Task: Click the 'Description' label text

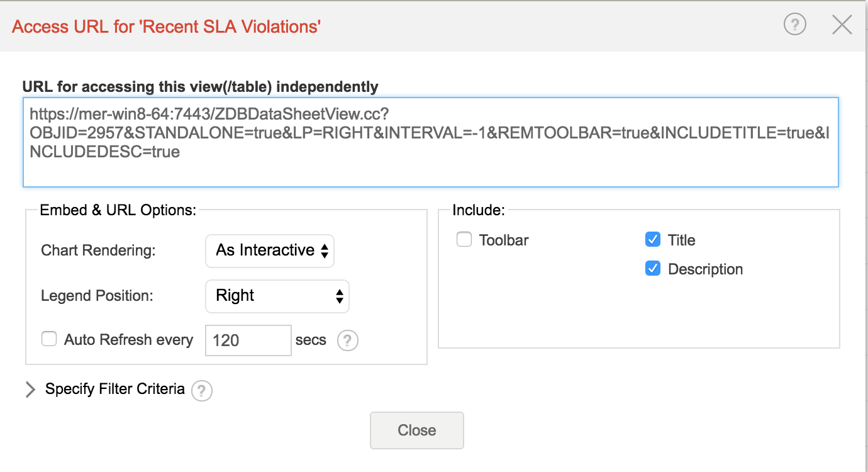Action: [x=705, y=269]
